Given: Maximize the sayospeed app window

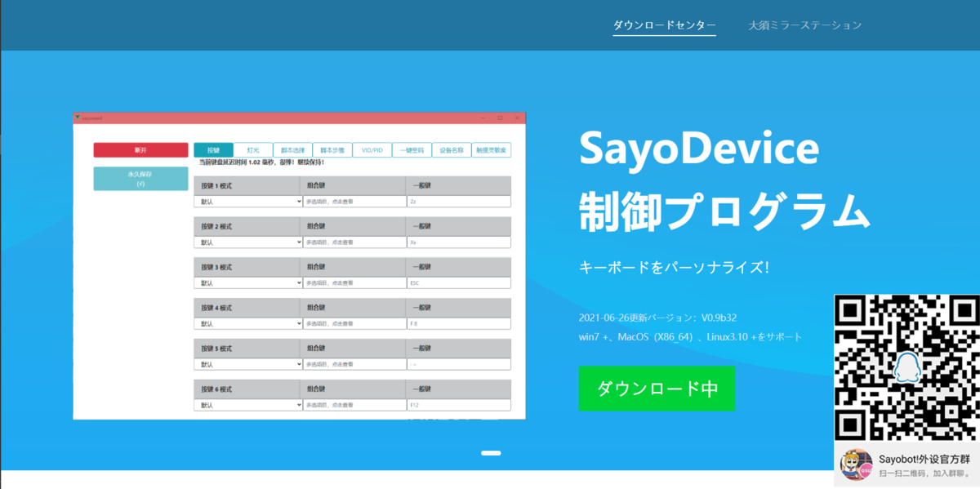Looking at the screenshot, I should pyautogui.click(x=500, y=118).
